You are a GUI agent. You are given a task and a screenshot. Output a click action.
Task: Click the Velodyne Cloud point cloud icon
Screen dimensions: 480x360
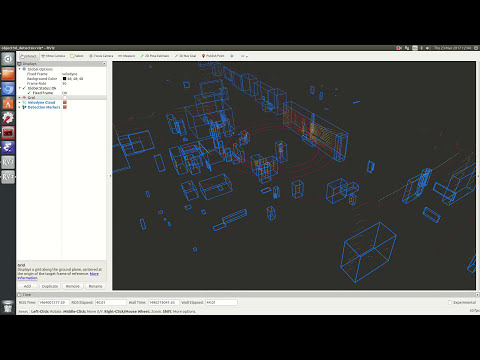24,102
